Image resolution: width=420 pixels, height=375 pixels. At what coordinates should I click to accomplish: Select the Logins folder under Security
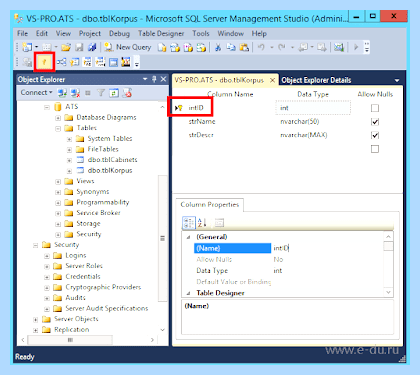click(x=76, y=255)
